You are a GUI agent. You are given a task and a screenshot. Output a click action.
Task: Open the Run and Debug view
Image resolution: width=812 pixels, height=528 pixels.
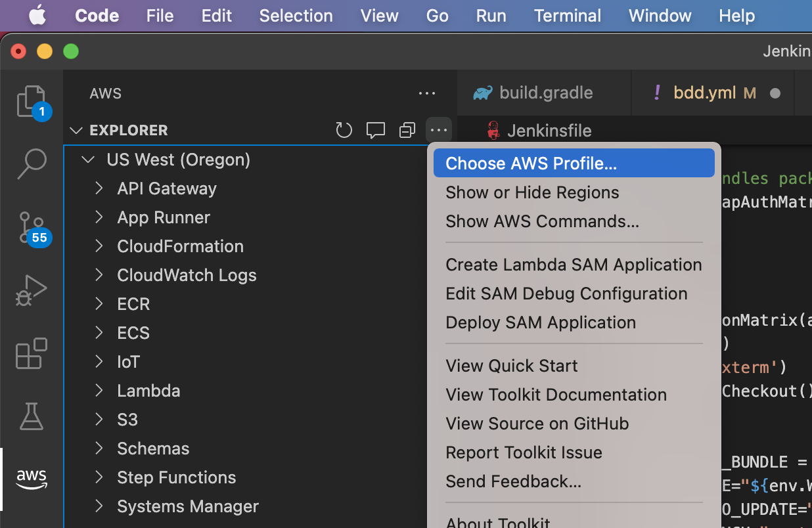click(x=32, y=290)
